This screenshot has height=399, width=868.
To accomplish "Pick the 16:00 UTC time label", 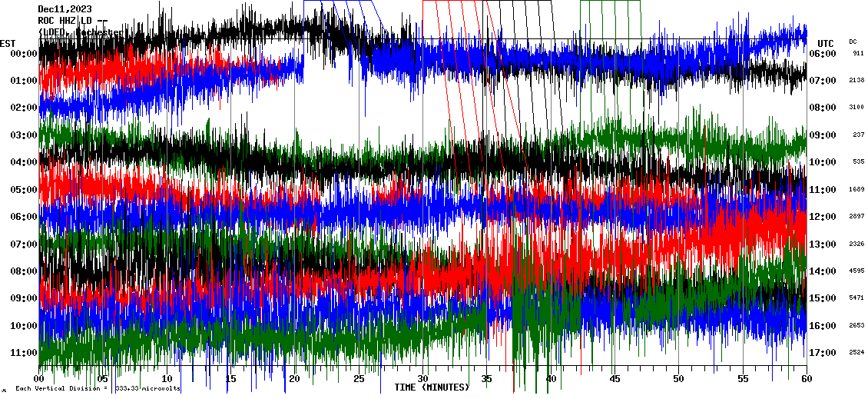I will click(822, 326).
